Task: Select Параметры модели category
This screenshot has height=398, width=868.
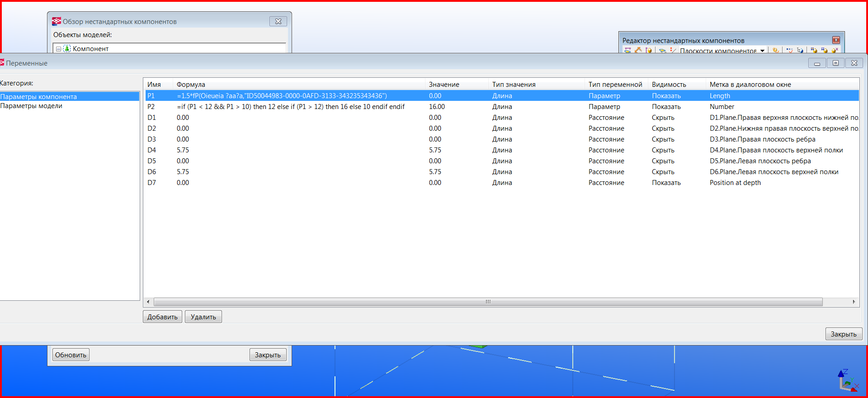Action: 31,106
